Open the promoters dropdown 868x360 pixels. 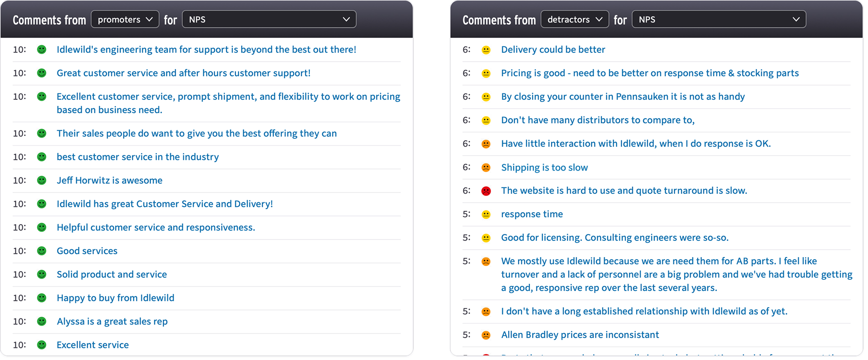pos(125,19)
